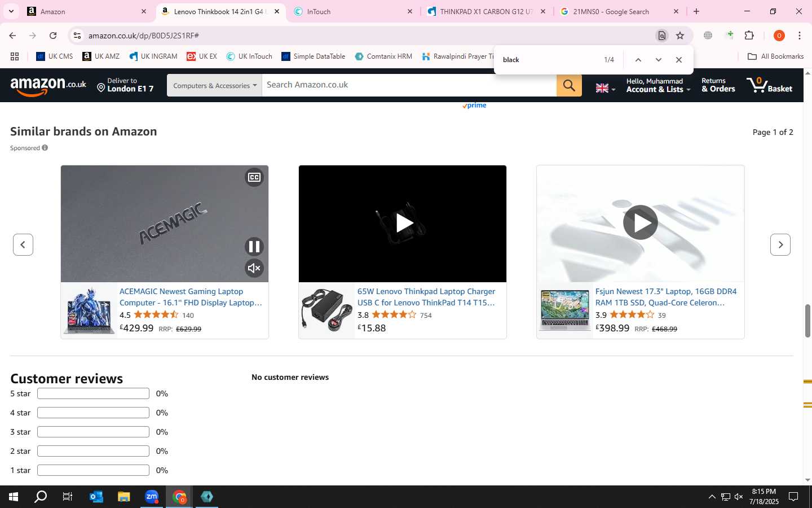
Task: Click Lenovo charger product thumbnail
Action: 327,310
